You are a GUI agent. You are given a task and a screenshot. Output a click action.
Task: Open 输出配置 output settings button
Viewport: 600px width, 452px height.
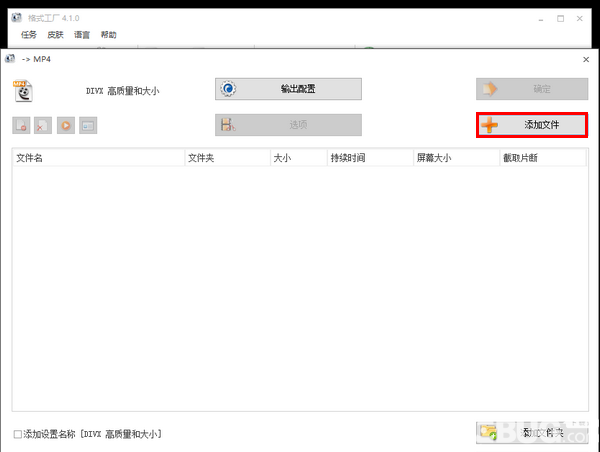288,89
